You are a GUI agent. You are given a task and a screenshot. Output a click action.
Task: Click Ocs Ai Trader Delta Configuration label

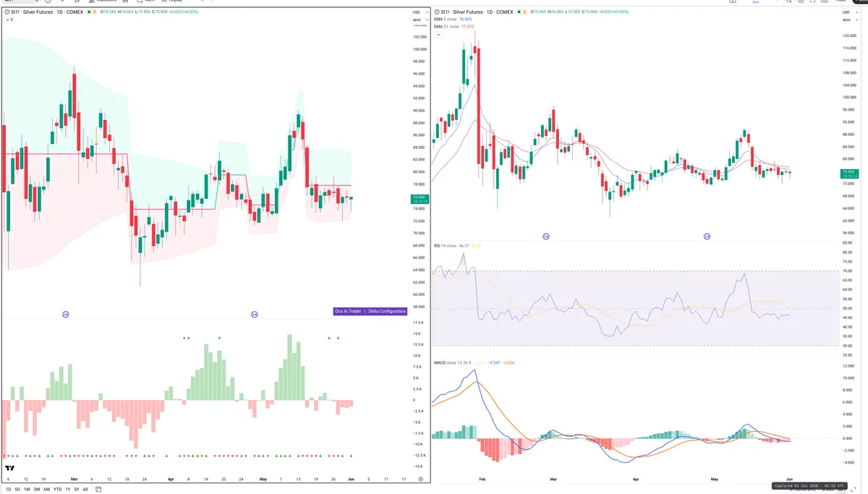tap(369, 311)
